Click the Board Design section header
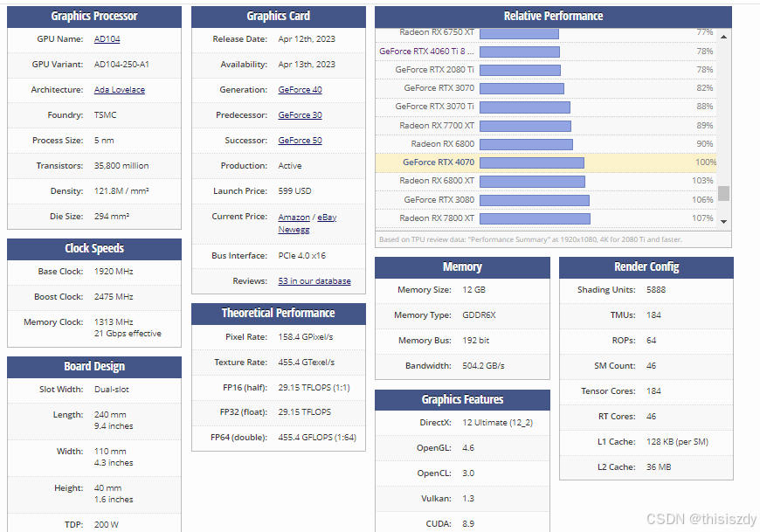760x532 pixels. tap(94, 367)
